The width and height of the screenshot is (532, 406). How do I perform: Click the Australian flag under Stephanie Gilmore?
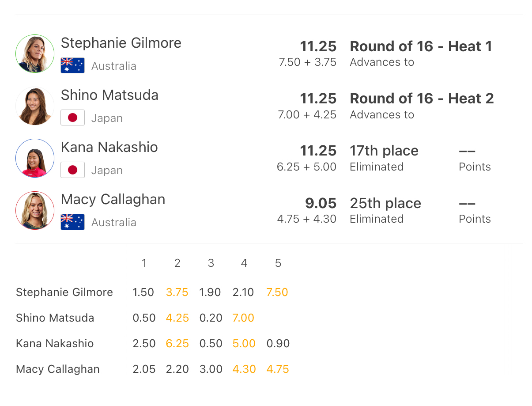(72, 66)
